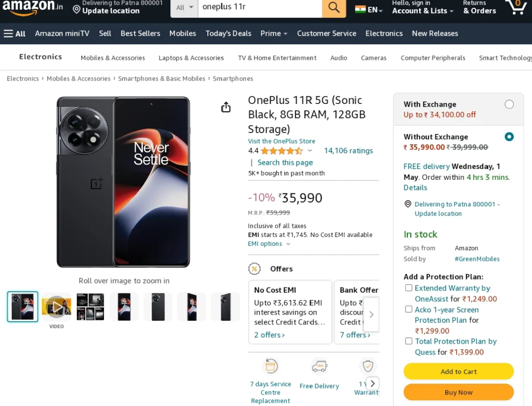Click the Add to Cart button
The height and width of the screenshot is (406, 532).
pyautogui.click(x=458, y=371)
